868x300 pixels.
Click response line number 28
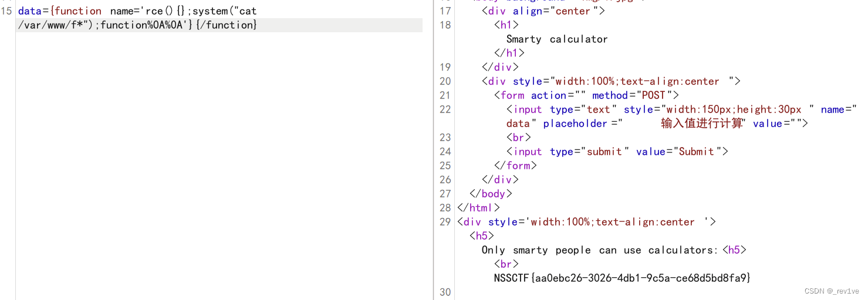[x=445, y=208]
